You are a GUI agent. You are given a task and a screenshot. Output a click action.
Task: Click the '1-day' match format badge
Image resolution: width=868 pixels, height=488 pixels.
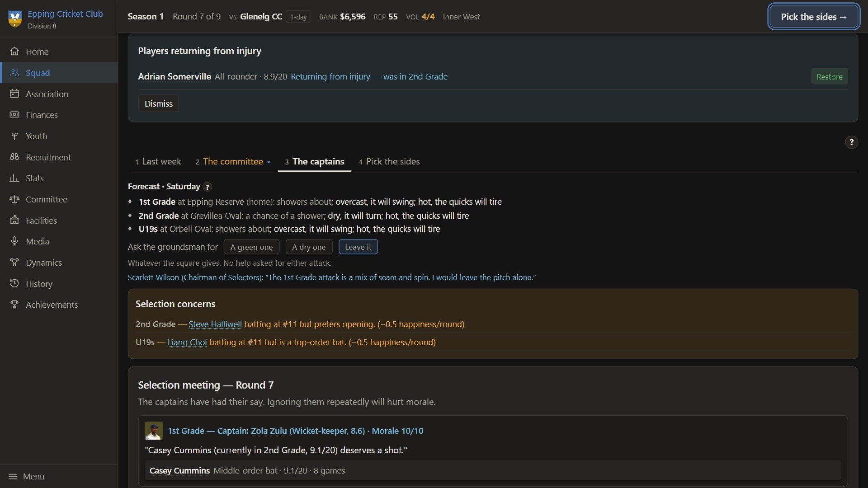(x=298, y=17)
